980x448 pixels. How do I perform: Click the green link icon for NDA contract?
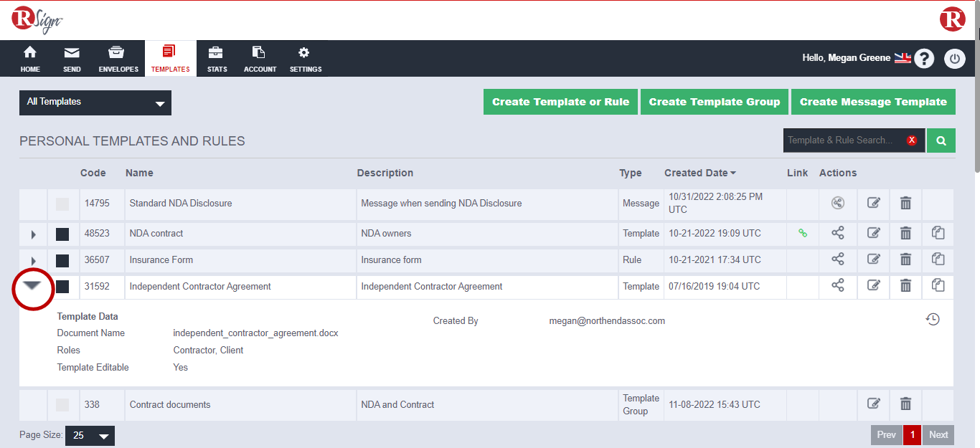[803, 233]
